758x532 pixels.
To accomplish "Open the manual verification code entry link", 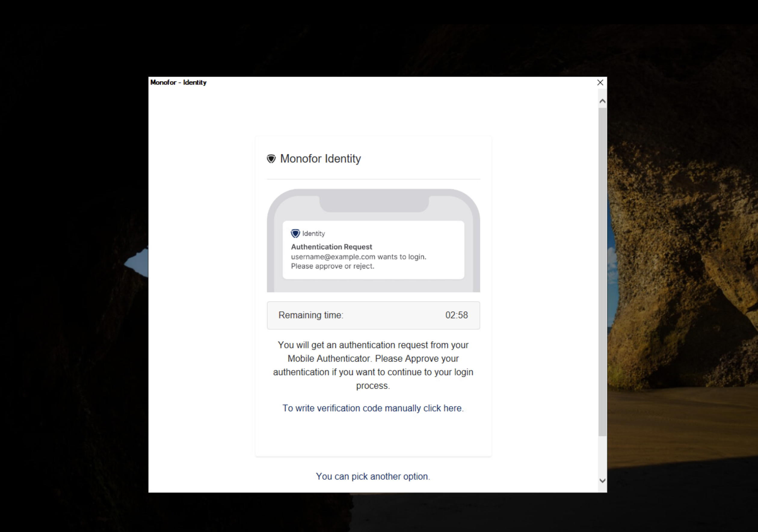I will pyautogui.click(x=373, y=408).
